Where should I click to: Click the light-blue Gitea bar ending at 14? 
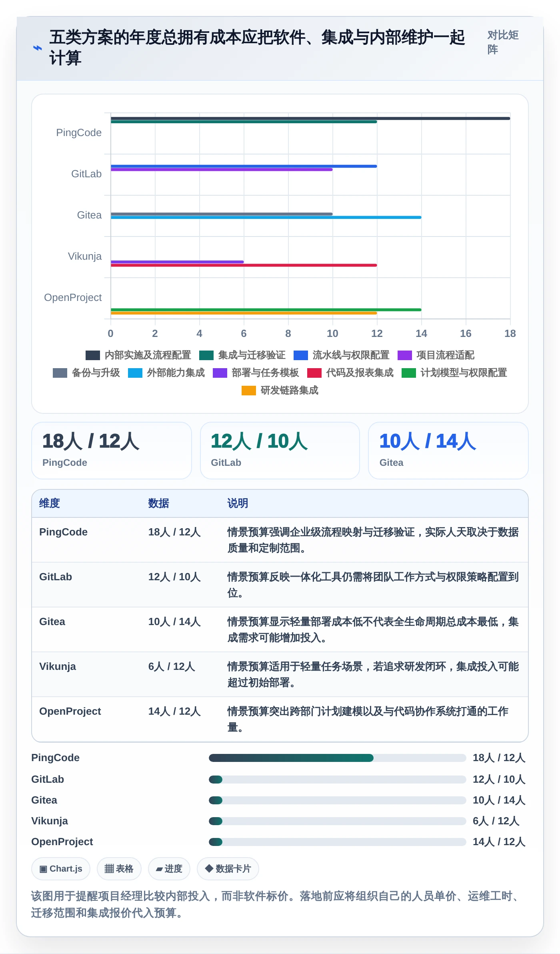266,217
